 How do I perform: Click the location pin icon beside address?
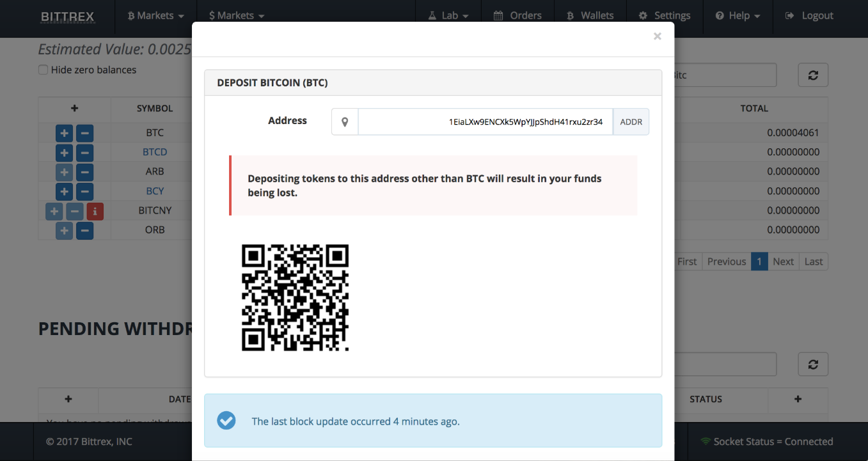pyautogui.click(x=345, y=121)
